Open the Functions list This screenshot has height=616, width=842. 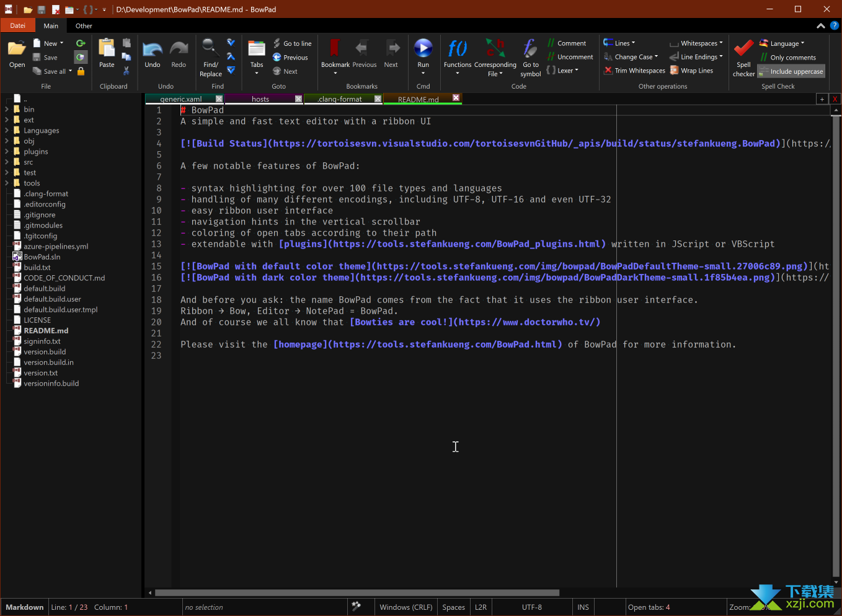pos(458,57)
